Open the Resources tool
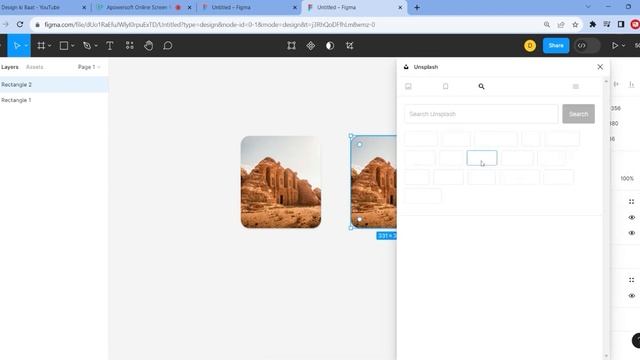This screenshot has height=360, width=640. coord(129,45)
